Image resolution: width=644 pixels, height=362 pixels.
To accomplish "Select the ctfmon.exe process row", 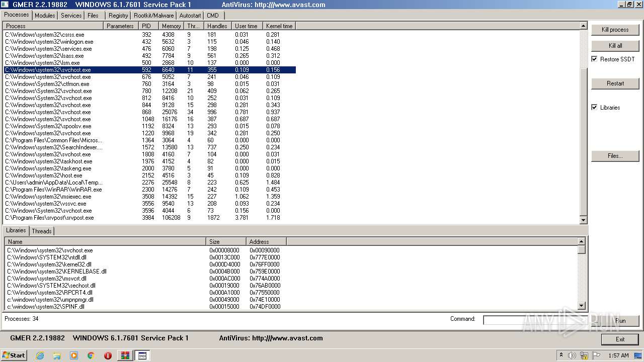I will [x=150, y=84].
